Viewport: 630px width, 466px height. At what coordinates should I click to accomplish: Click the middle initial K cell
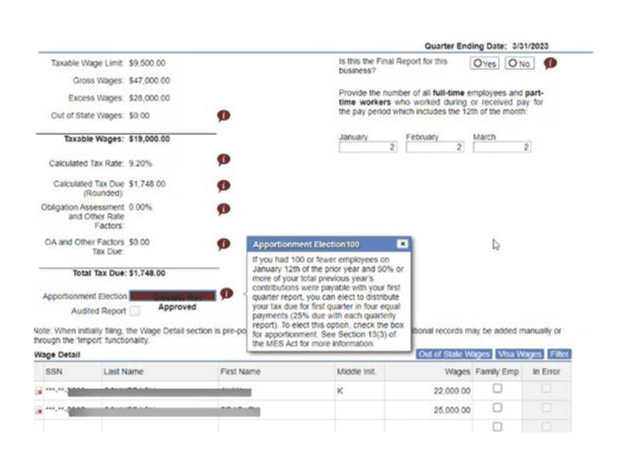click(x=340, y=391)
